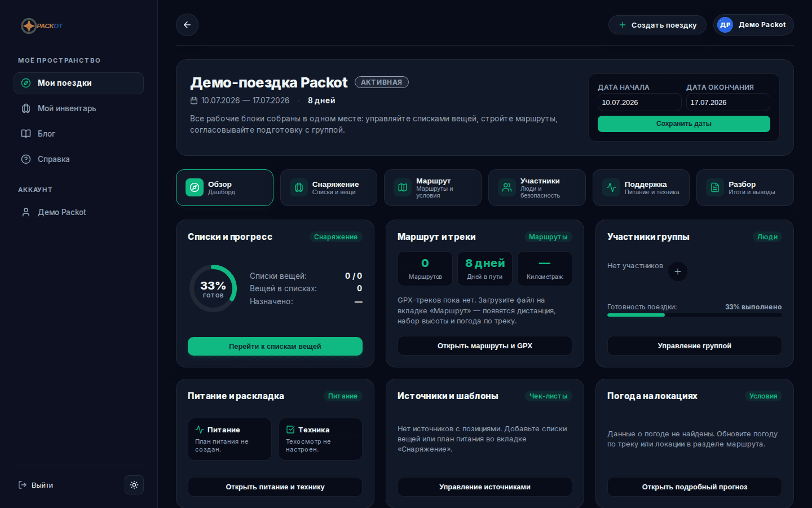
Task: Click the Дата начала input field
Action: (639, 102)
